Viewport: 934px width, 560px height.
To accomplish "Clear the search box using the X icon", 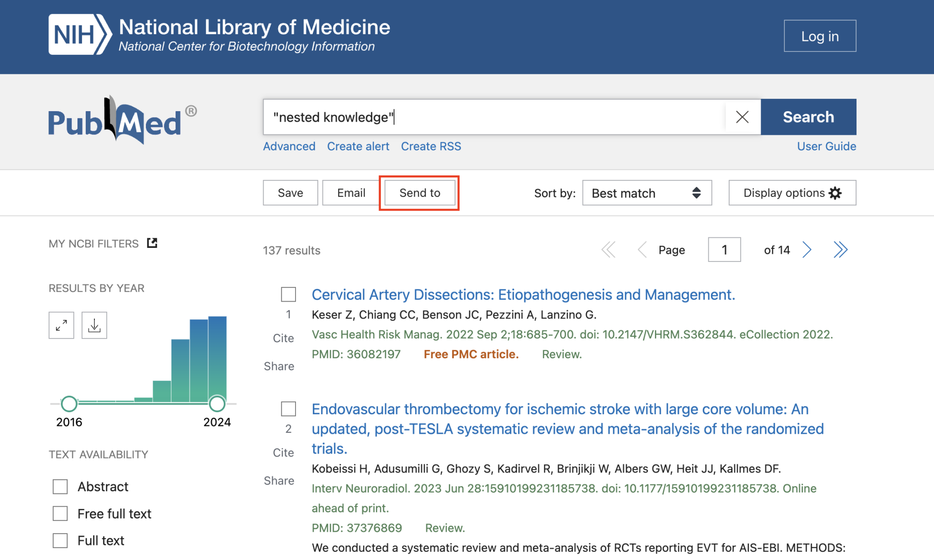I will [x=742, y=117].
